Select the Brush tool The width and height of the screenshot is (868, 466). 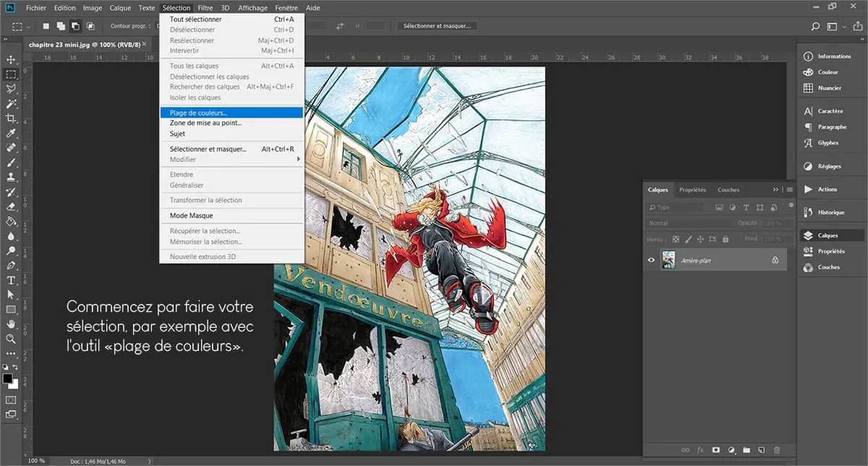[11, 162]
